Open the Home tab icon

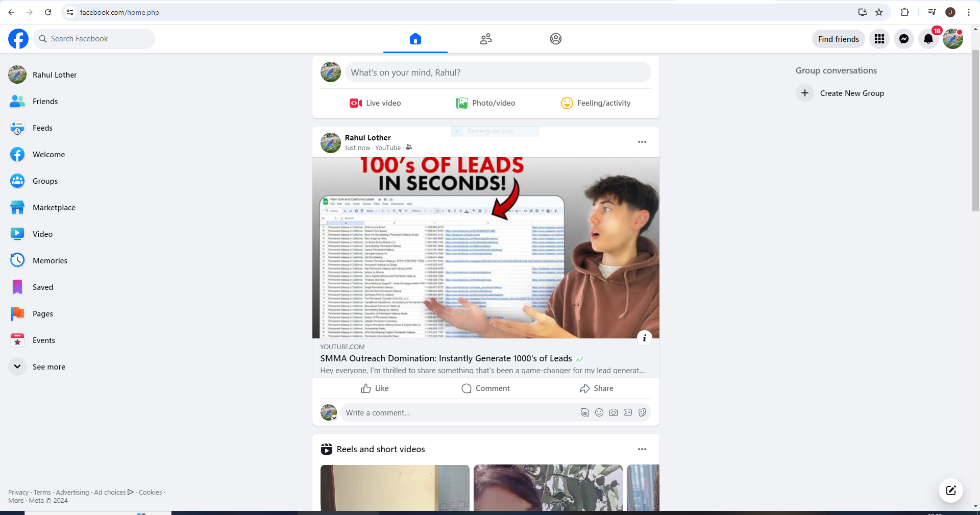tap(415, 39)
